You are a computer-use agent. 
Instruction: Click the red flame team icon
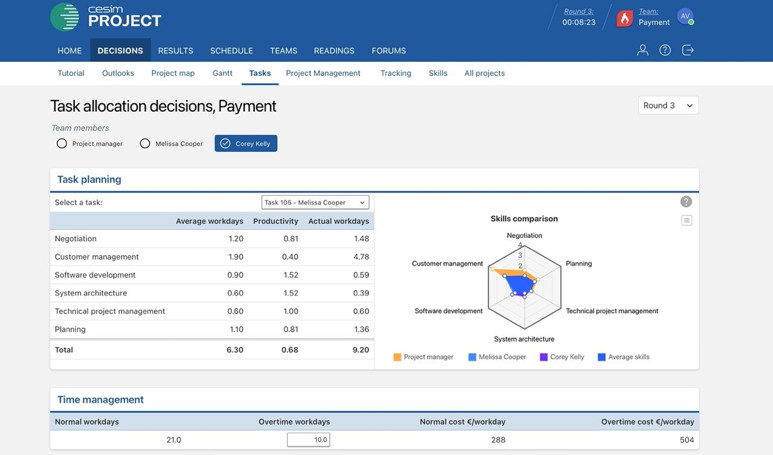[624, 18]
